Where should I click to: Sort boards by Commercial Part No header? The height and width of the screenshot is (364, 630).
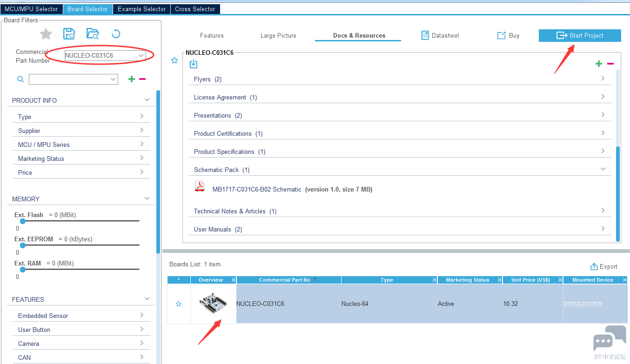[x=288, y=280]
